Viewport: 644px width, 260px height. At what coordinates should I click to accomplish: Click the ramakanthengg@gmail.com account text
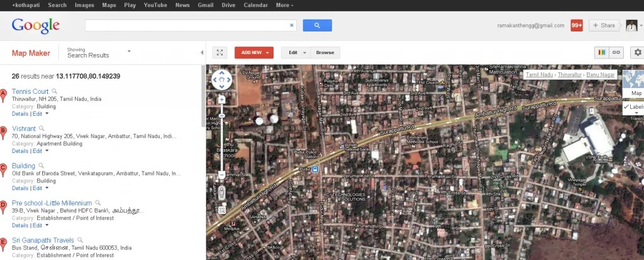[x=531, y=26]
